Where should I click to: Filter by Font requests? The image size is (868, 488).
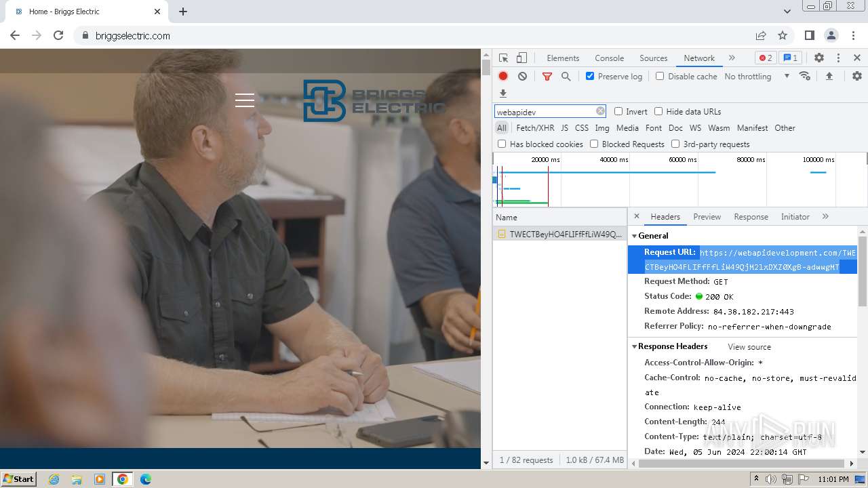[654, 128]
